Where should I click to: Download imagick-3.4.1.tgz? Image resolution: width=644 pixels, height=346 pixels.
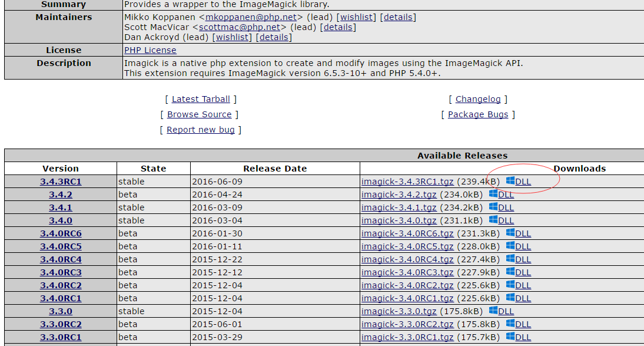pos(399,207)
